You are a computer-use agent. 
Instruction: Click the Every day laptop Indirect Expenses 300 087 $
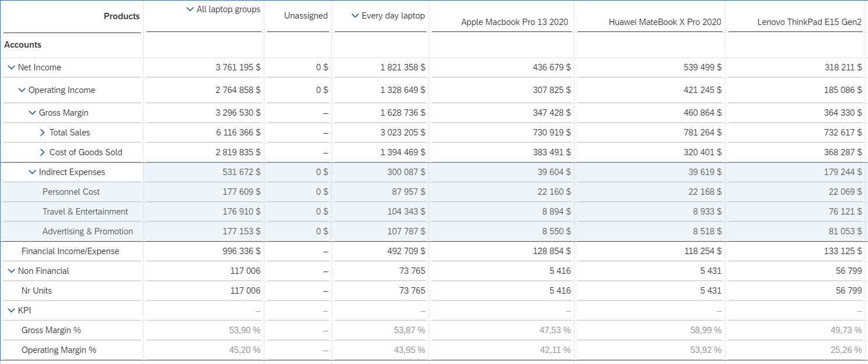406,172
